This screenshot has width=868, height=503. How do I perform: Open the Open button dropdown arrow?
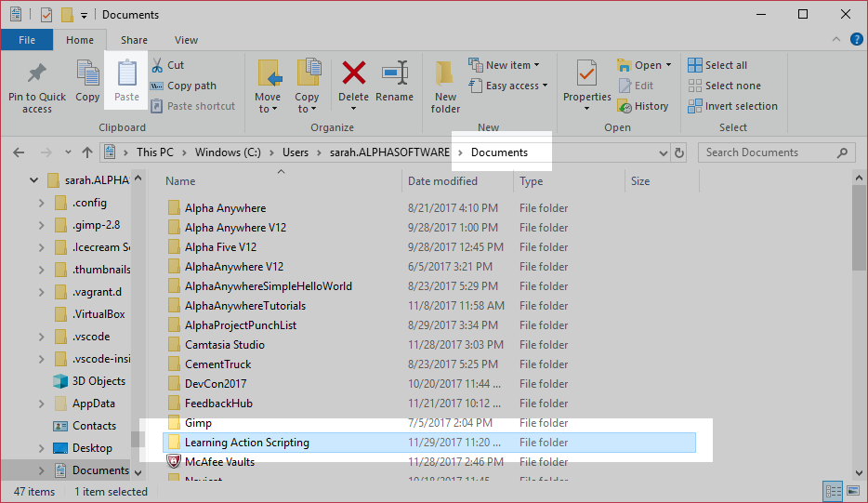[669, 65]
